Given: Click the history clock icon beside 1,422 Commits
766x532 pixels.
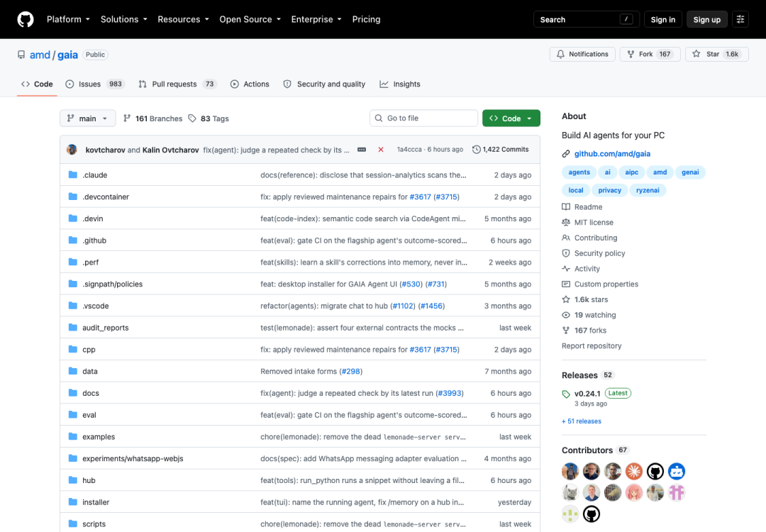Looking at the screenshot, I should [x=477, y=150].
